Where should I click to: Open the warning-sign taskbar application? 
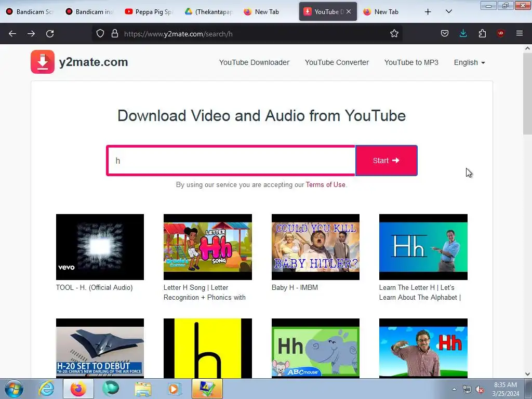207,389
